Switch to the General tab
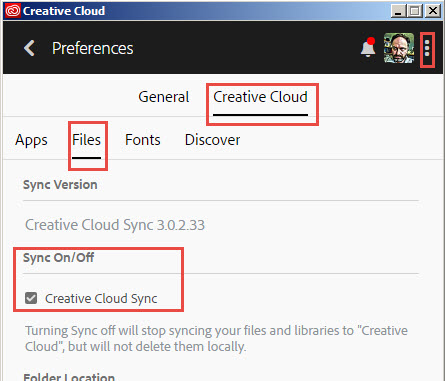445x381 pixels. [164, 97]
